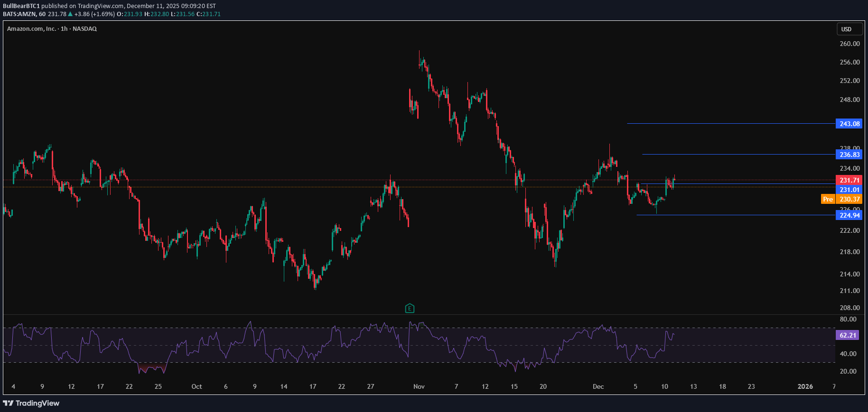Click the red 231.71 last price label
Viewport: 868px width, 412px height.
click(x=849, y=180)
